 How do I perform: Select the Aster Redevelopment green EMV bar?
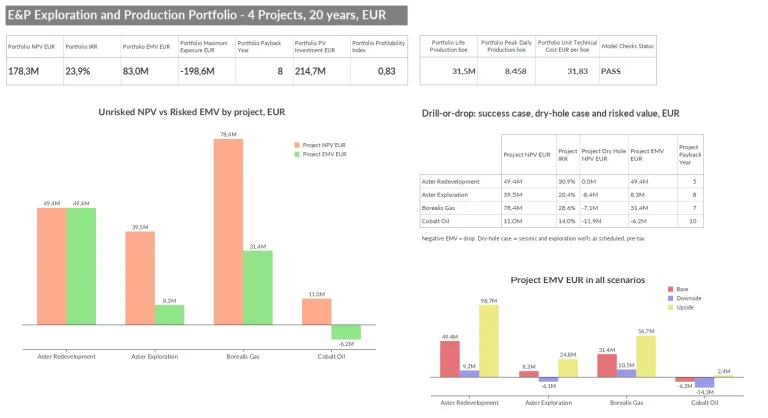81,266
